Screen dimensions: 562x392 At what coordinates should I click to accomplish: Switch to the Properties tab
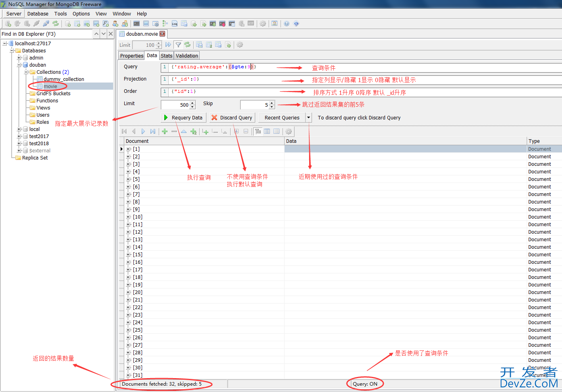[x=131, y=56]
